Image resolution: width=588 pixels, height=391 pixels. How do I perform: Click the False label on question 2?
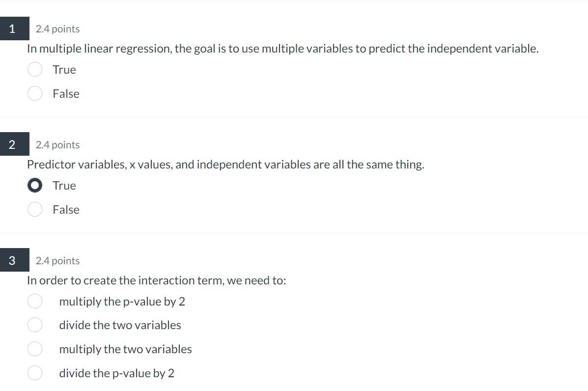pos(65,209)
